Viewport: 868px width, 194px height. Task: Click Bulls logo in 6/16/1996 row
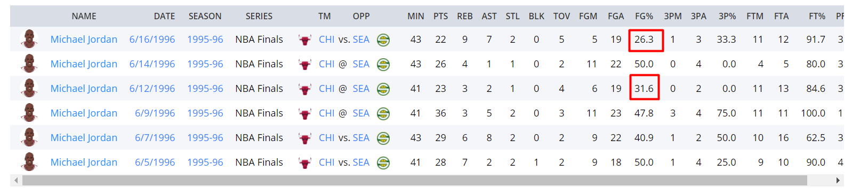[305, 40]
